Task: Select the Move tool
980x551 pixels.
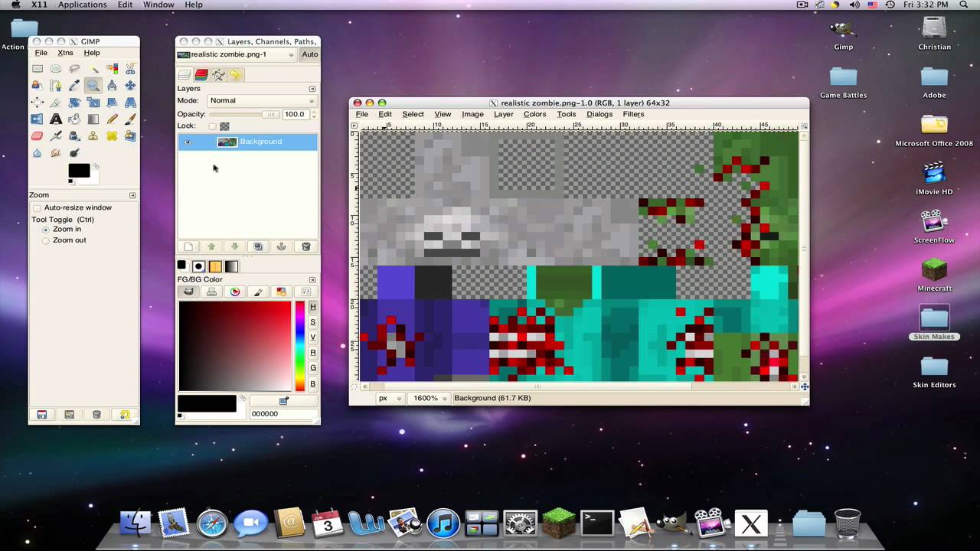Action: [x=130, y=86]
